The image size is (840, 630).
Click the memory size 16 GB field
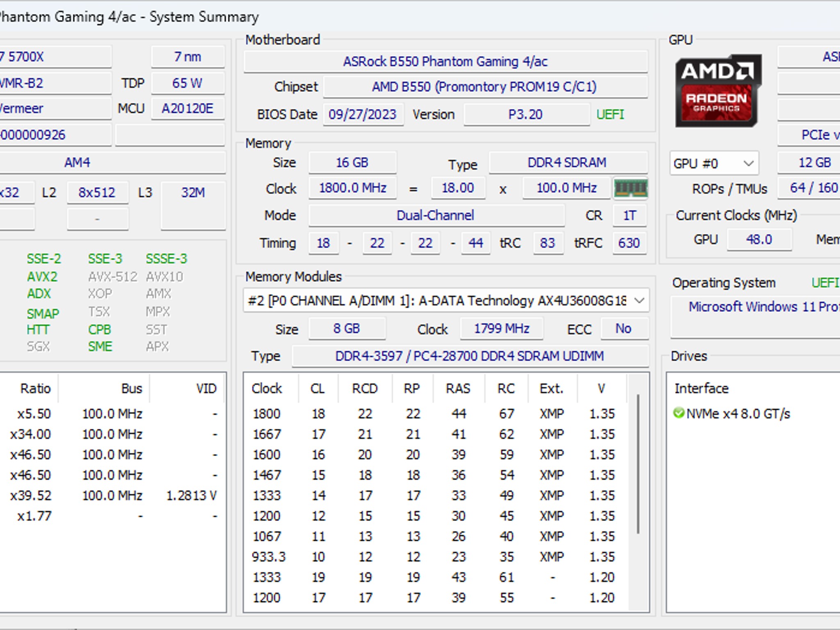[x=352, y=162]
